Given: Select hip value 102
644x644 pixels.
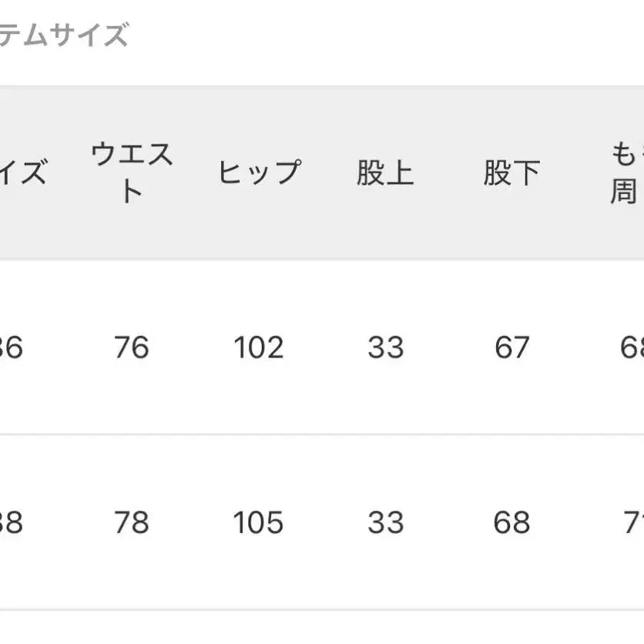Looking at the screenshot, I should (x=258, y=347).
